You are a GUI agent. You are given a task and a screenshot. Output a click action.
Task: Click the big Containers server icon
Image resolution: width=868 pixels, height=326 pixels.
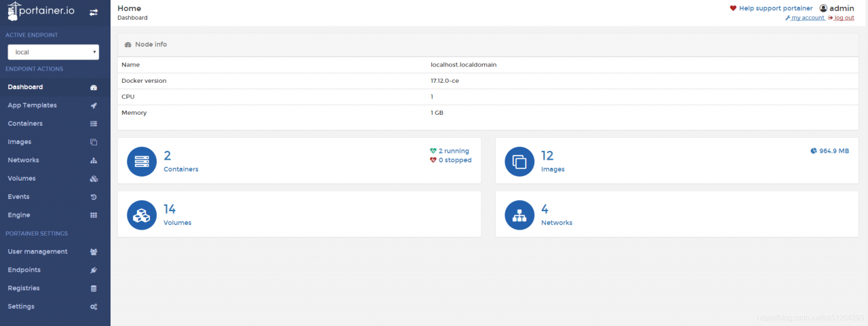click(142, 162)
